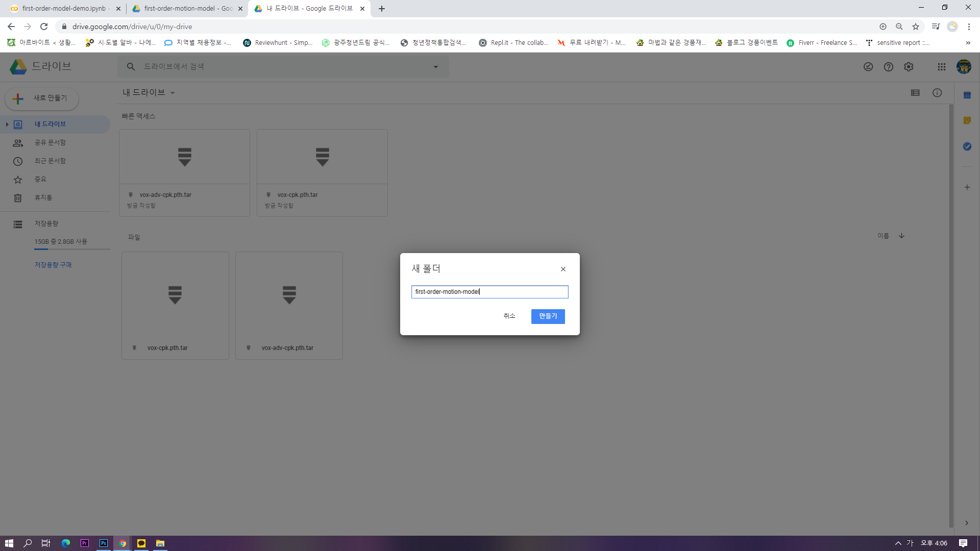
Task: Open the Google apps grid icon
Action: coord(941,67)
